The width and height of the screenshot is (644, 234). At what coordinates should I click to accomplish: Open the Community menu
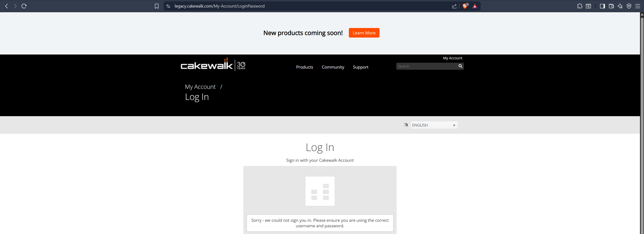coord(333,67)
